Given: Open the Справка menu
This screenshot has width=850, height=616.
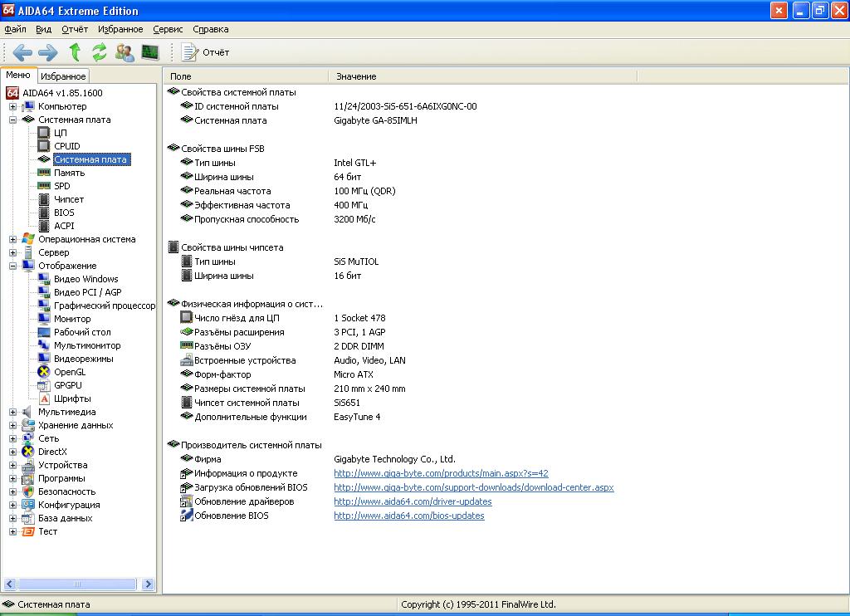Looking at the screenshot, I should pos(210,29).
